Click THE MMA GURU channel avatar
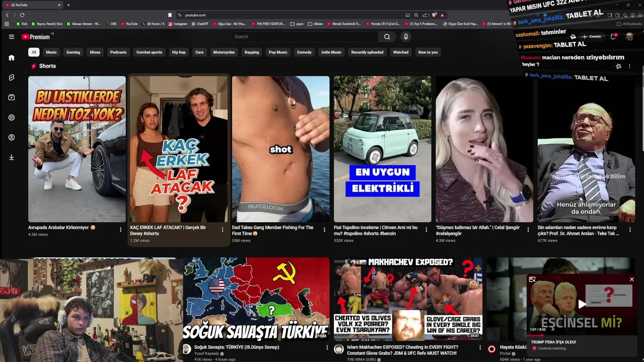The height and width of the screenshot is (362, 644). [x=339, y=349]
